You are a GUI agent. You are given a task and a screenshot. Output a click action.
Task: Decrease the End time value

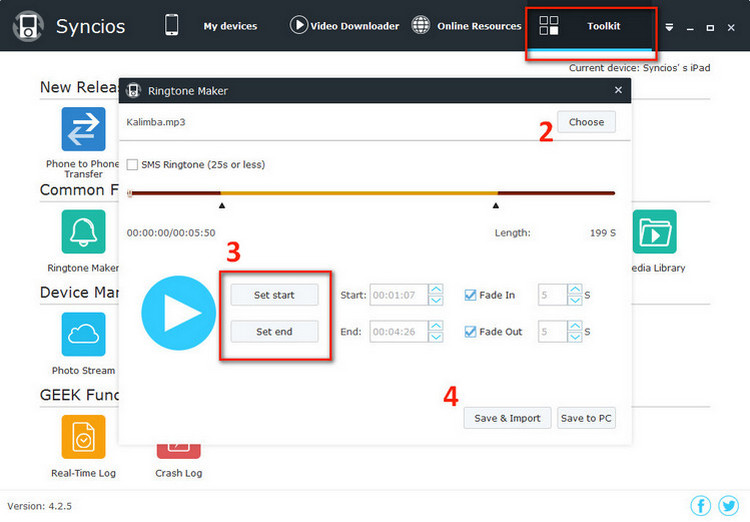436,337
